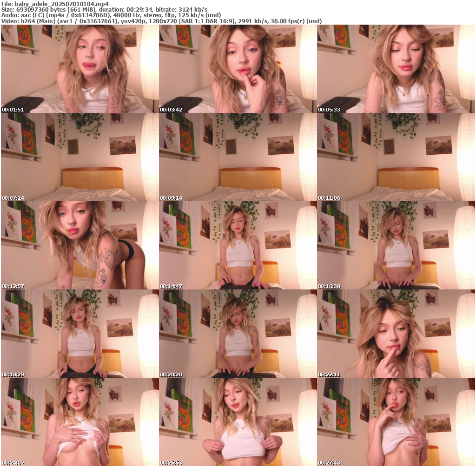This screenshot has height=466, width=476.
Task: Click the Size line showing 661 MiB
Action: (x=105, y=10)
